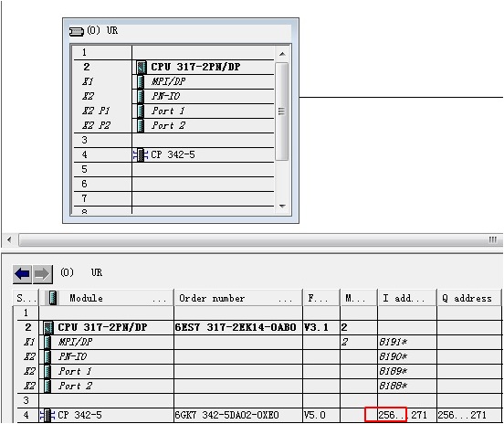Click the rack scroll up arrow
This screenshot has height=424, width=504.
pyautogui.click(x=282, y=54)
